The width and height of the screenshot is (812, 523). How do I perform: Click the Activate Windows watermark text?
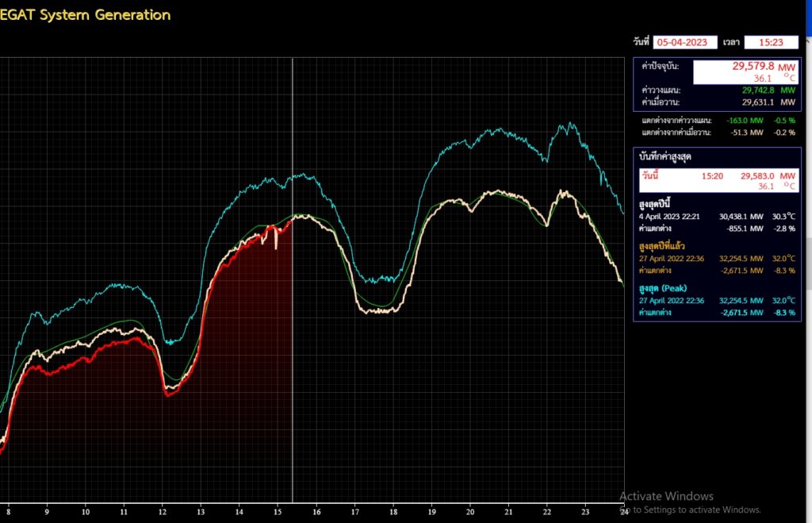point(666,496)
